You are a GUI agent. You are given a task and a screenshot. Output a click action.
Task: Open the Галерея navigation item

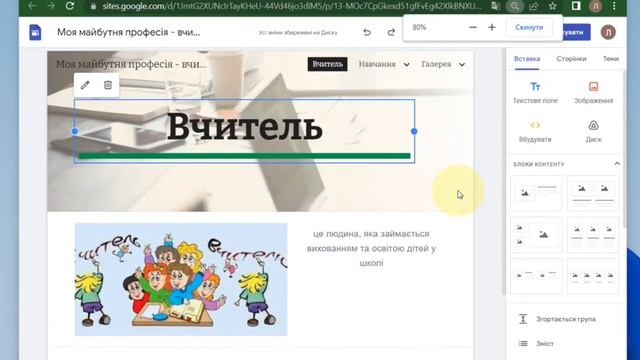(x=436, y=64)
